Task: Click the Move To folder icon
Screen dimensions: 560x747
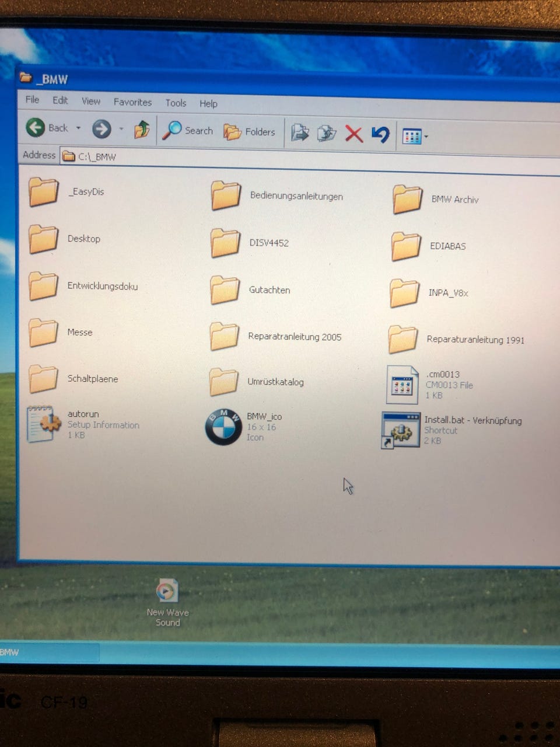Action: (x=300, y=132)
